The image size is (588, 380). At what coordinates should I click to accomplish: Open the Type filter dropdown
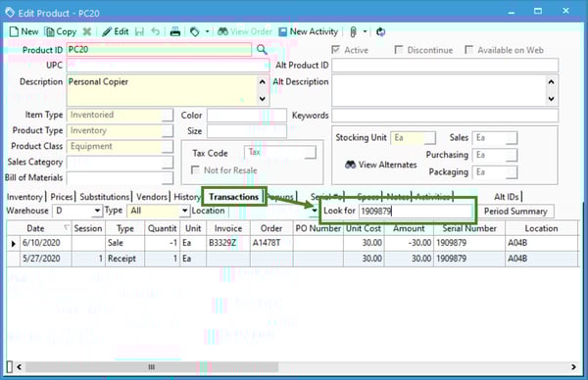pos(184,211)
